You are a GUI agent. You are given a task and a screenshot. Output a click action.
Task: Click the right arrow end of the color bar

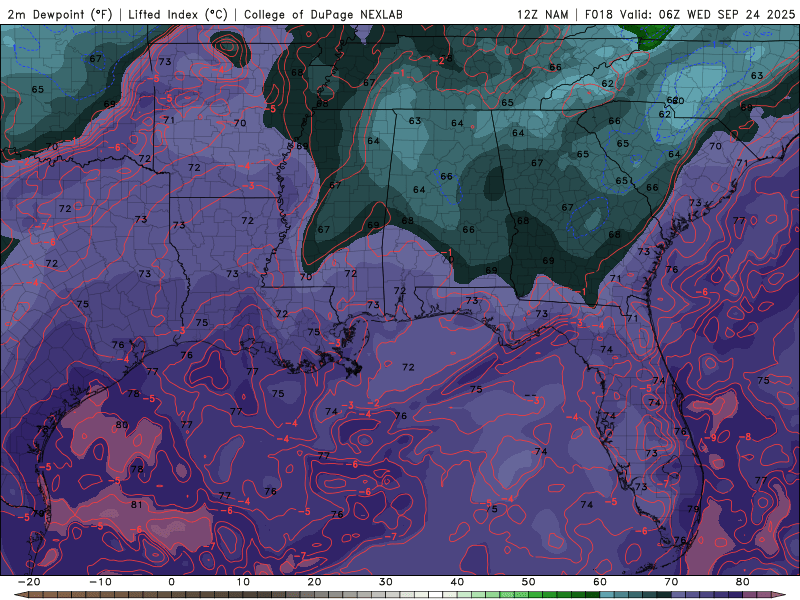(780, 595)
